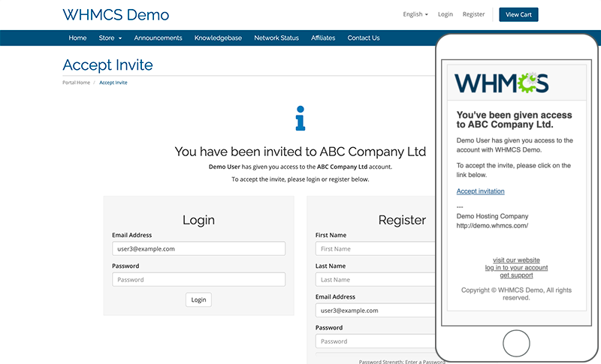Open the English language dropdown
601x364 pixels.
point(415,14)
